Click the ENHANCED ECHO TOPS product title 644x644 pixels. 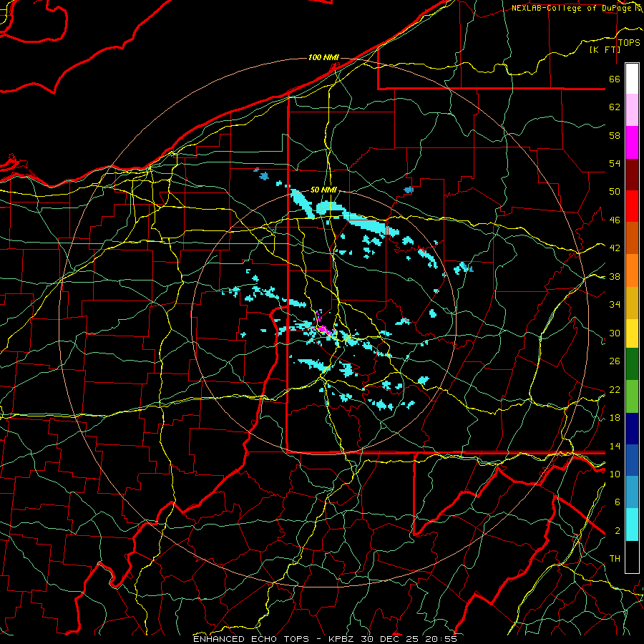251,639
